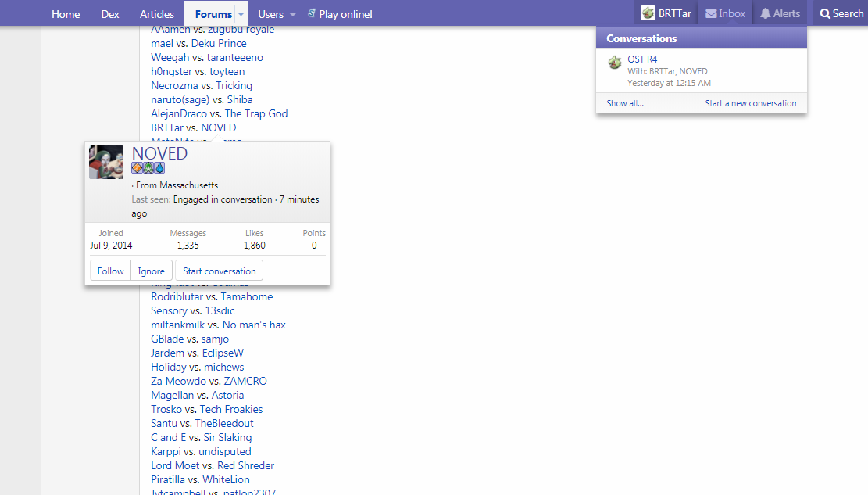
Task: Click Start a new conversation link
Action: pyautogui.click(x=750, y=103)
